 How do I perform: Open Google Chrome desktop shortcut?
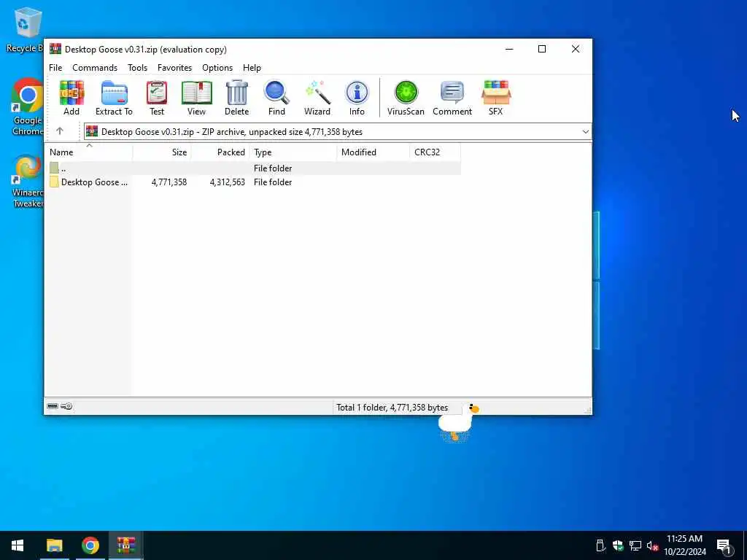click(27, 107)
